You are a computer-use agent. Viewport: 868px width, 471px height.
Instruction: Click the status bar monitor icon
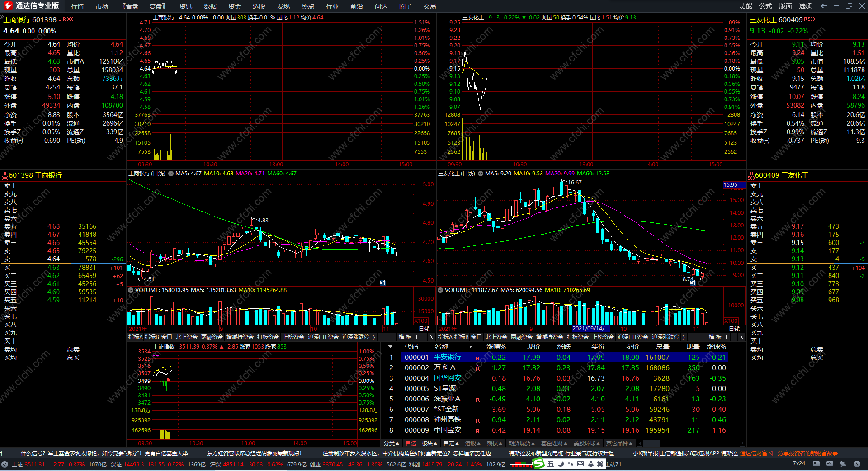tap(830, 464)
